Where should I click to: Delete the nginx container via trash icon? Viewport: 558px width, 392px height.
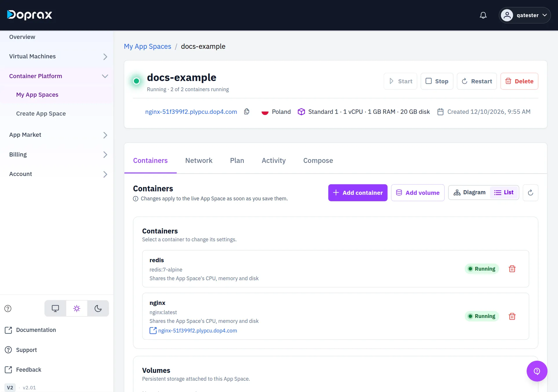pyautogui.click(x=512, y=316)
